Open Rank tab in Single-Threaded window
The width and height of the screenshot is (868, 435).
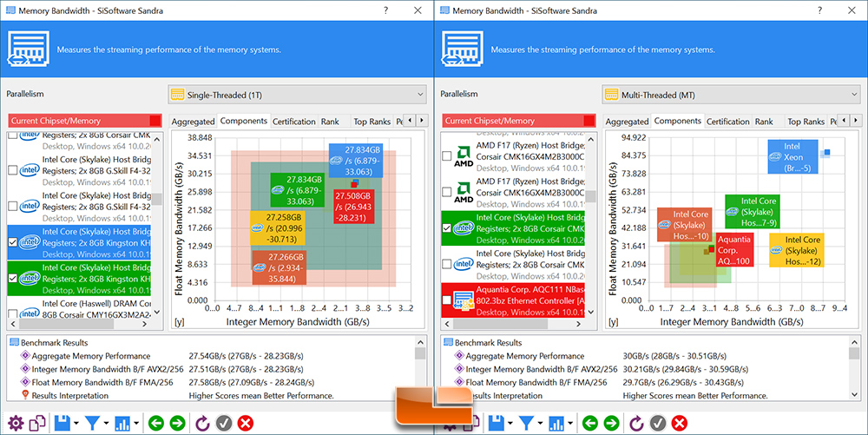330,122
